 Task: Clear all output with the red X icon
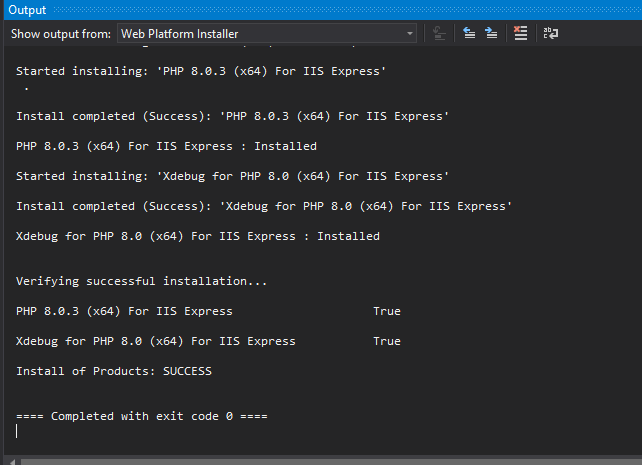tap(520, 33)
